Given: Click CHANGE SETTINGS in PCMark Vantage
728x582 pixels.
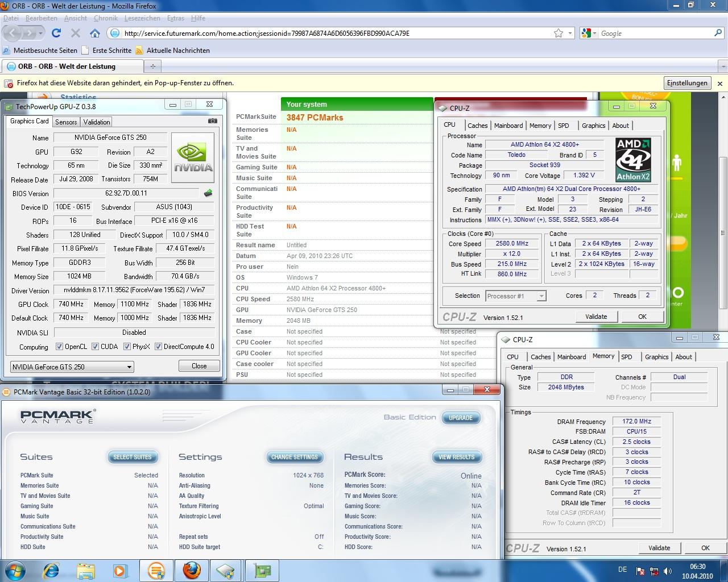Looking at the screenshot, I should 295,457.
